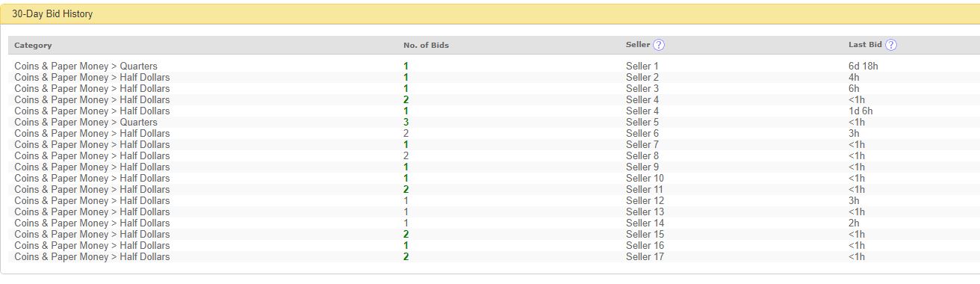Screen dimensions: 980x284
Task: Open bid count 2 in Seller 17 row
Action: pyautogui.click(x=406, y=257)
